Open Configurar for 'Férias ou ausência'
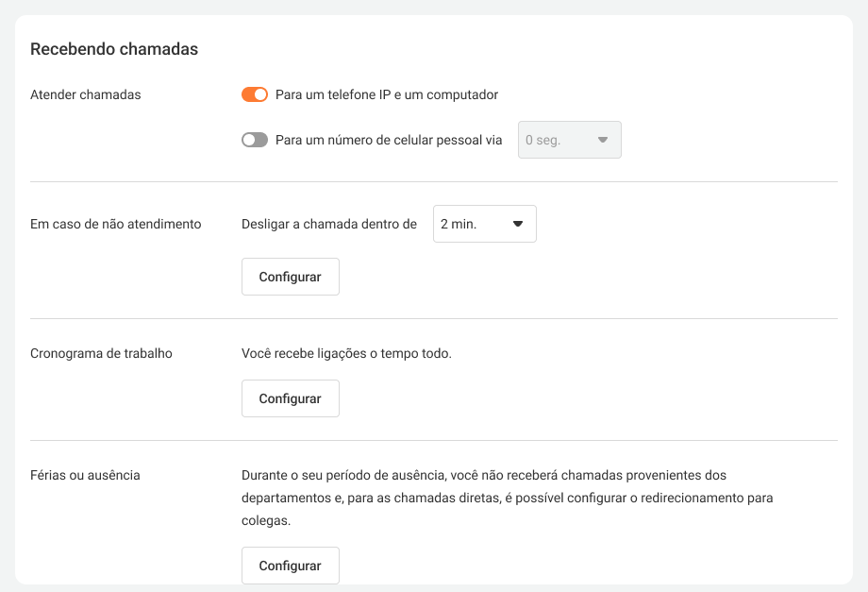Viewport: 868px width, 592px height. click(x=291, y=566)
